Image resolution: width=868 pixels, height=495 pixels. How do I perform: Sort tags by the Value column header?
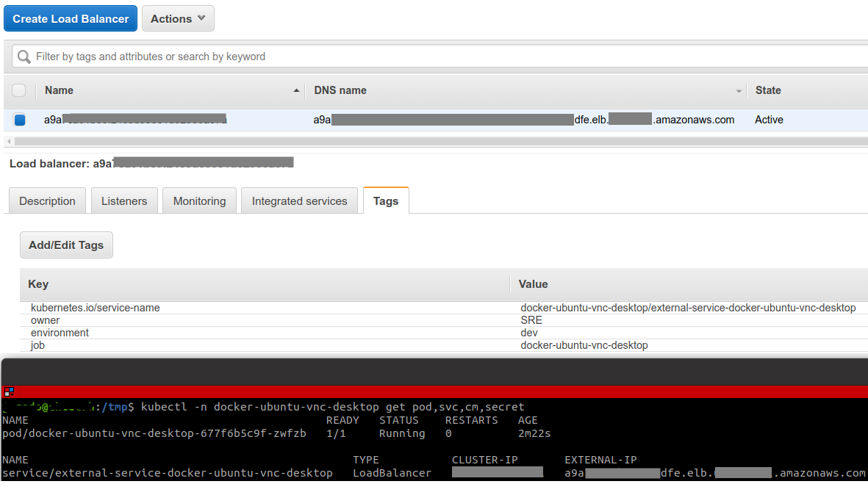click(x=533, y=284)
